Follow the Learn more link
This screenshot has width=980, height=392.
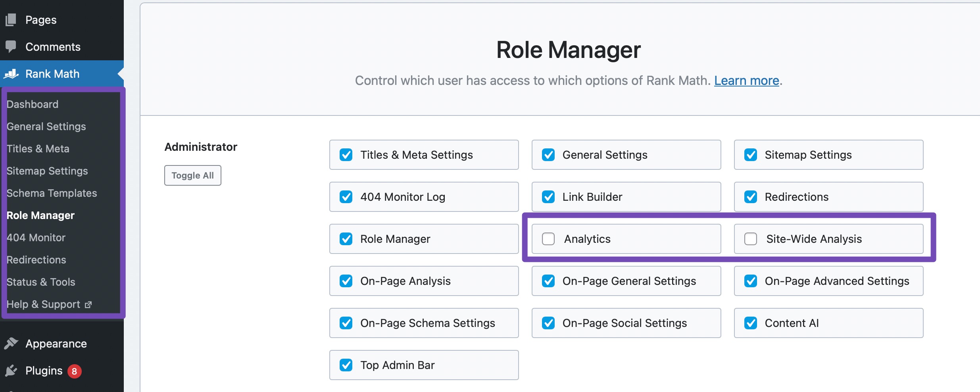746,81
